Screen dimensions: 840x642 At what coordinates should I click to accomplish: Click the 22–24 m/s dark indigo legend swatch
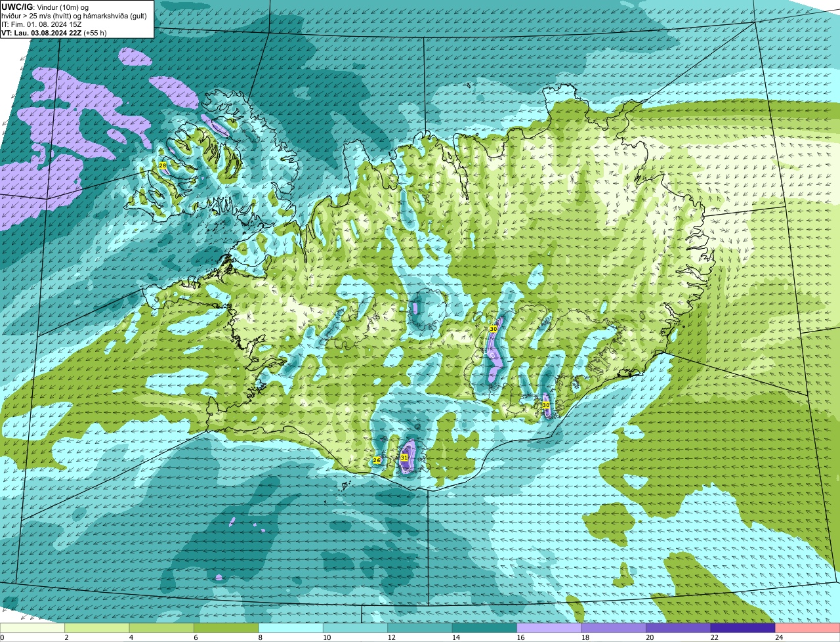(x=743, y=628)
